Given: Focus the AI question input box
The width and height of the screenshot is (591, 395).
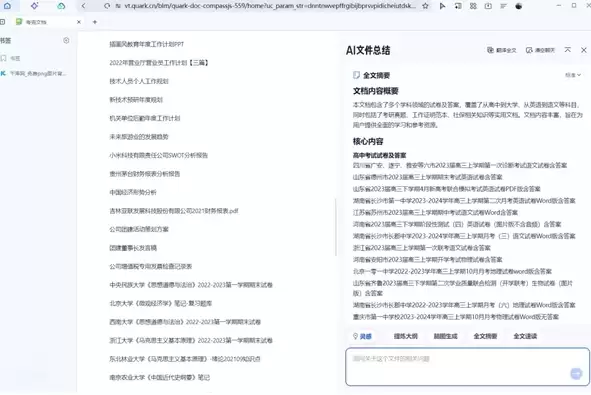Looking at the screenshot, I should [467, 366].
